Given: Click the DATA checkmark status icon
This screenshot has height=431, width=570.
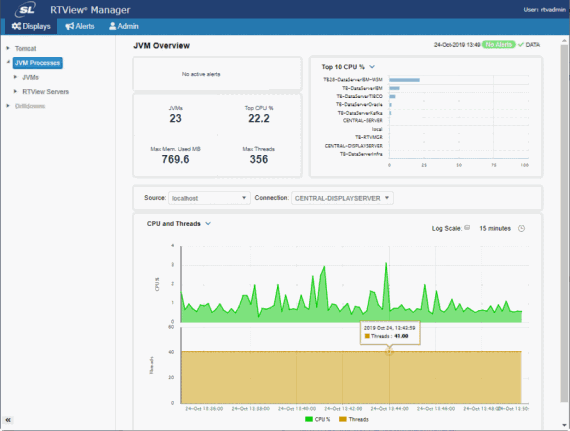Looking at the screenshot, I should tap(521, 45).
